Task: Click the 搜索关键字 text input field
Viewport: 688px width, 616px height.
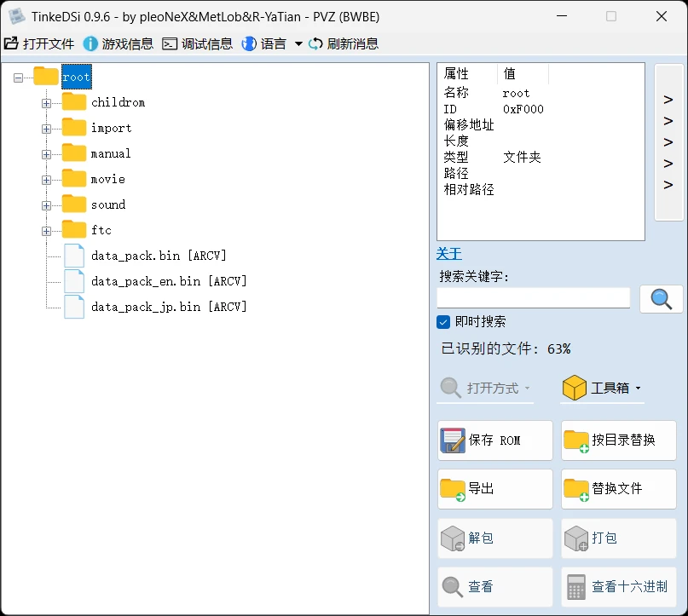Action: tap(533, 298)
